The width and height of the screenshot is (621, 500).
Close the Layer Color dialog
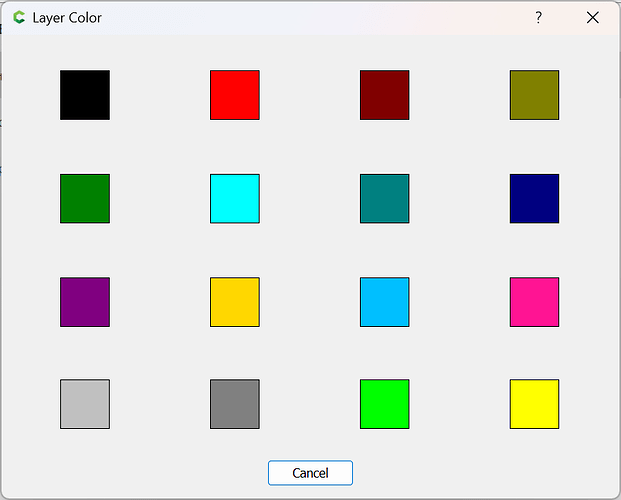coord(593,18)
